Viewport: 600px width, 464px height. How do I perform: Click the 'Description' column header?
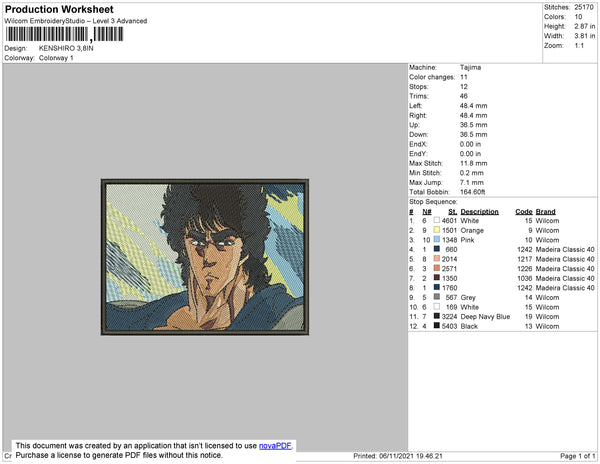pyautogui.click(x=479, y=212)
